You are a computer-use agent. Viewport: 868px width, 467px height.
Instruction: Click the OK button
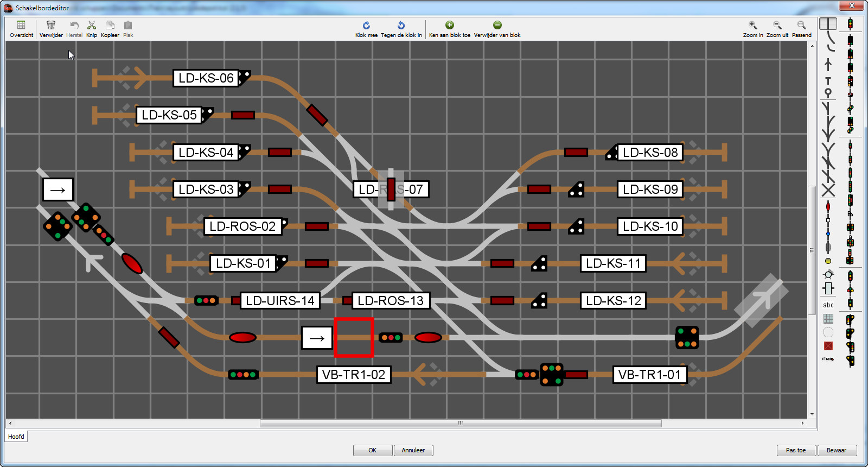coord(373,450)
